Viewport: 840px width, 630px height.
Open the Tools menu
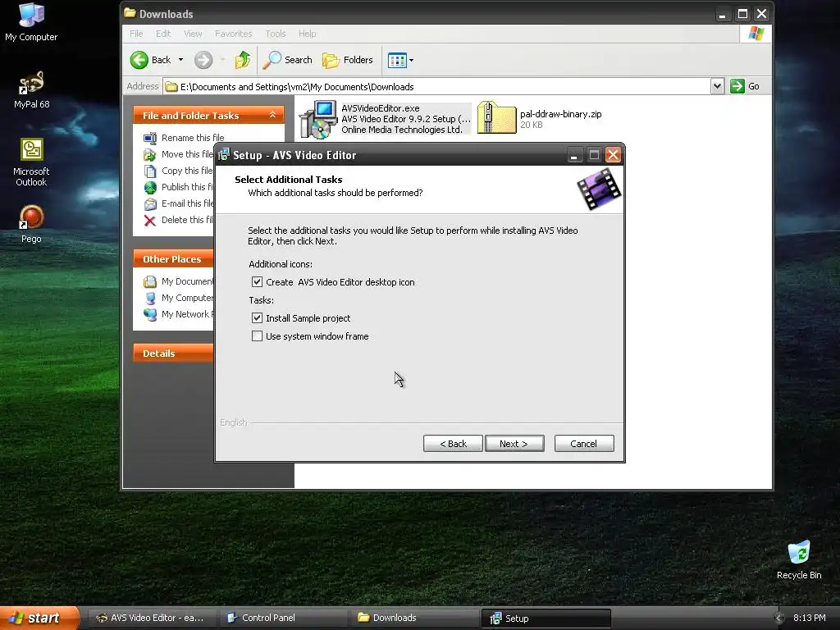[276, 34]
